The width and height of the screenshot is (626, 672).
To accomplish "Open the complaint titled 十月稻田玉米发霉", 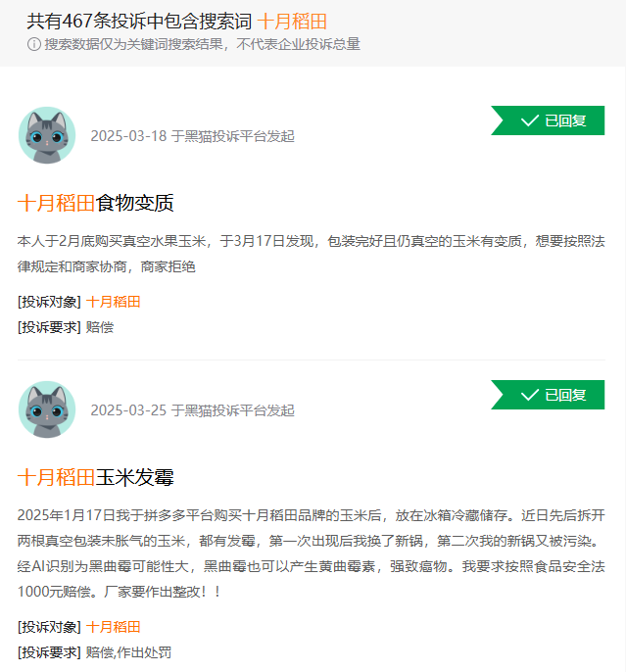I will pyautogui.click(x=96, y=477).
